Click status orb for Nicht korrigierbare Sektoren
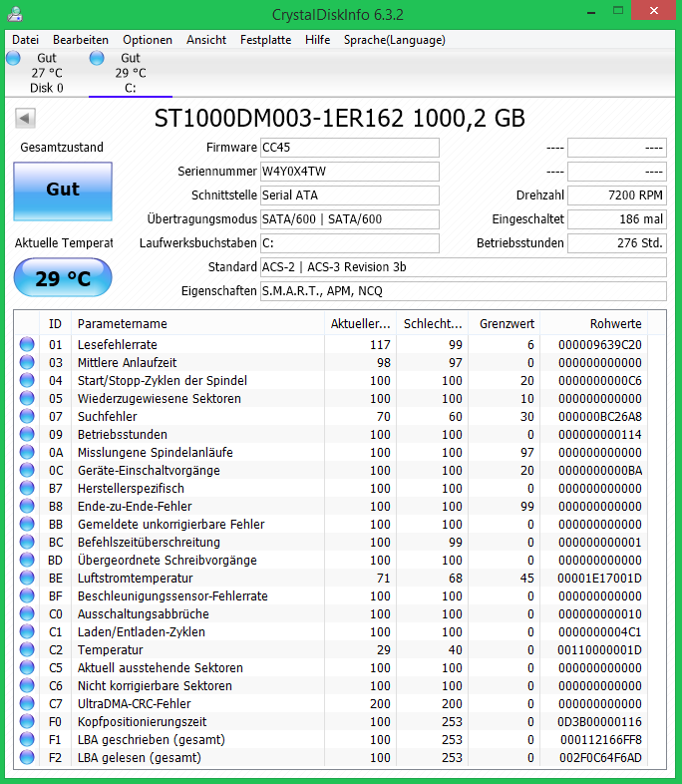Image resolution: width=682 pixels, height=784 pixels. click(x=27, y=685)
